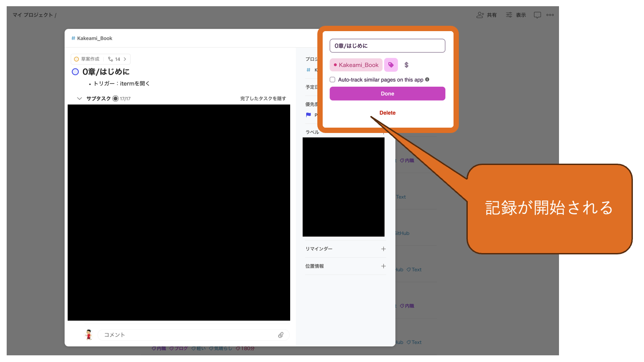This screenshot has height=362, width=644.
Task: Click the red Delete link
Action: coord(387,113)
